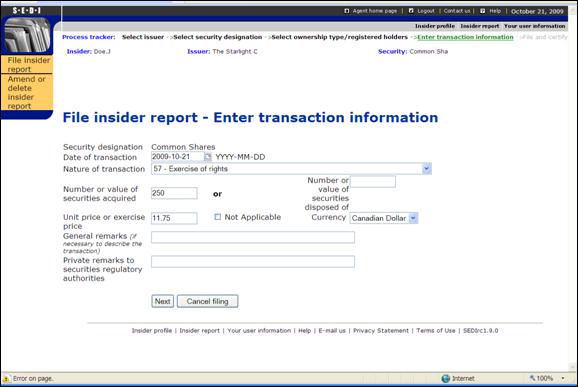The height and width of the screenshot is (387, 578).
Task: Click footer Insider report link
Action: [199, 331]
